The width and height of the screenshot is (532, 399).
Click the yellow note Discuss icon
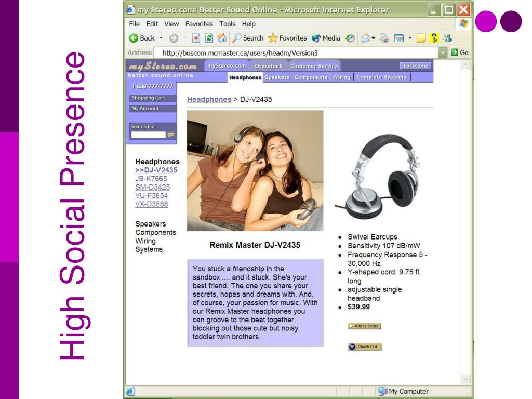(x=421, y=38)
